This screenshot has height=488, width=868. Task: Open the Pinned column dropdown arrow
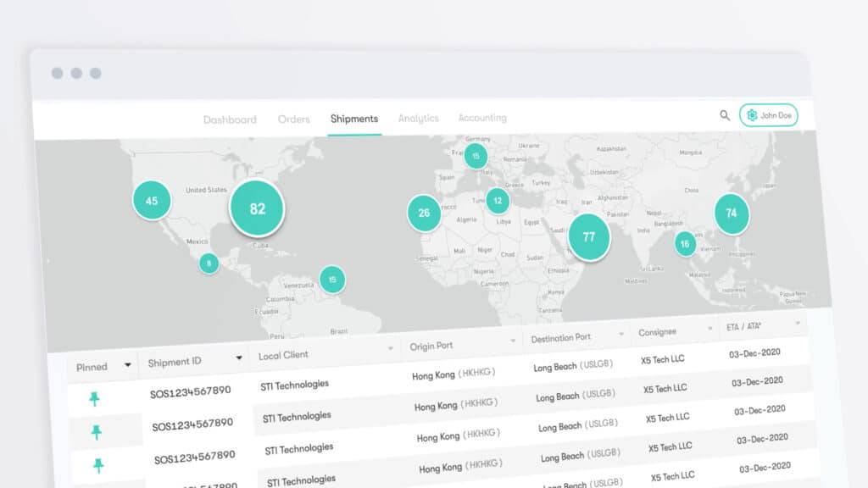(x=128, y=364)
